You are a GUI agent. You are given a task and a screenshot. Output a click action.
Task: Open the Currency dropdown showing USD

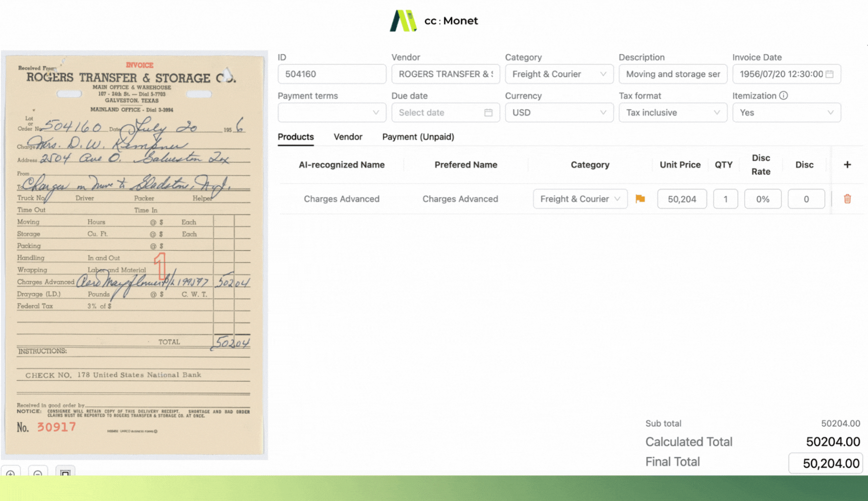559,113
